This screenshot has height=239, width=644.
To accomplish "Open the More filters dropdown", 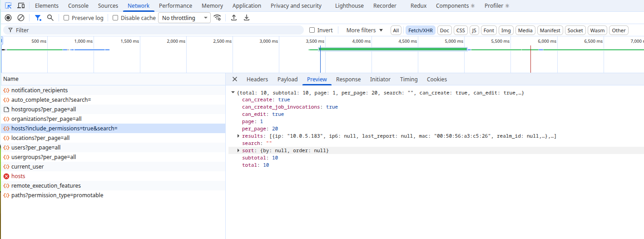I will pos(364,30).
